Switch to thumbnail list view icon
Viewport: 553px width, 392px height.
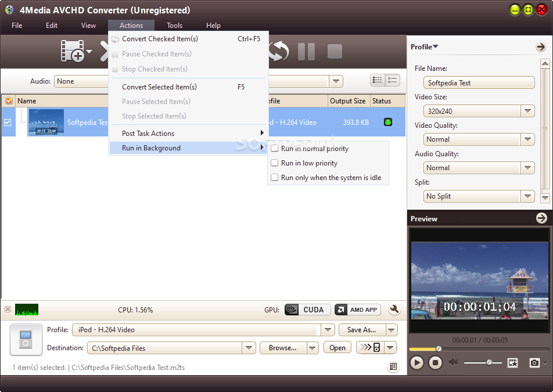pos(378,80)
